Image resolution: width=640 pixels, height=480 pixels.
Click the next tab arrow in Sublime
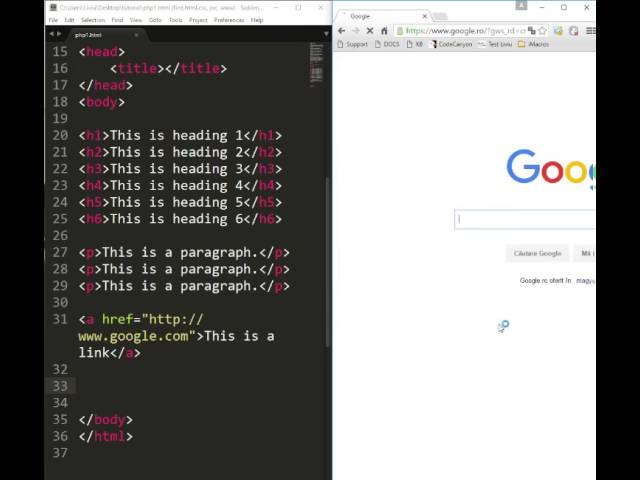pos(59,34)
